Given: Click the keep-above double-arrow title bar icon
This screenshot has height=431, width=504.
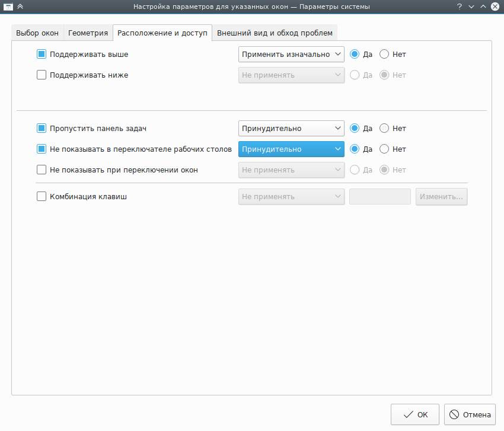Looking at the screenshot, I should click(21, 7).
